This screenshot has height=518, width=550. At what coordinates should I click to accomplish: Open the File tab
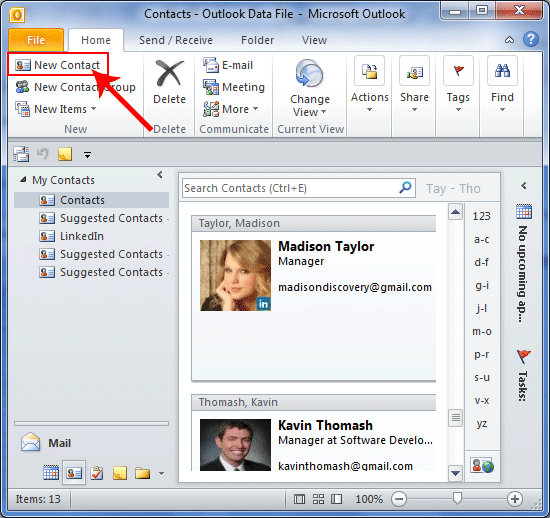pos(36,40)
